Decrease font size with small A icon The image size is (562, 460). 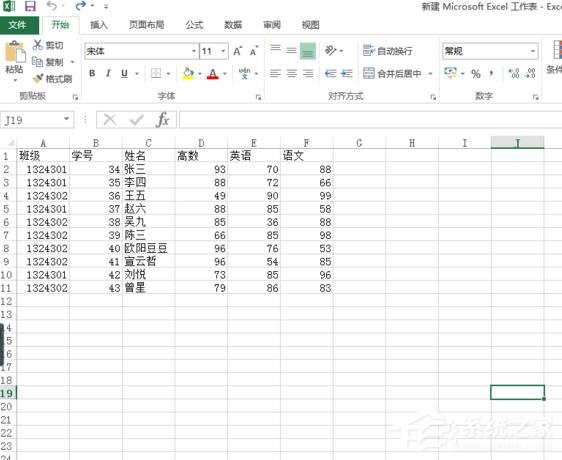click(254, 51)
